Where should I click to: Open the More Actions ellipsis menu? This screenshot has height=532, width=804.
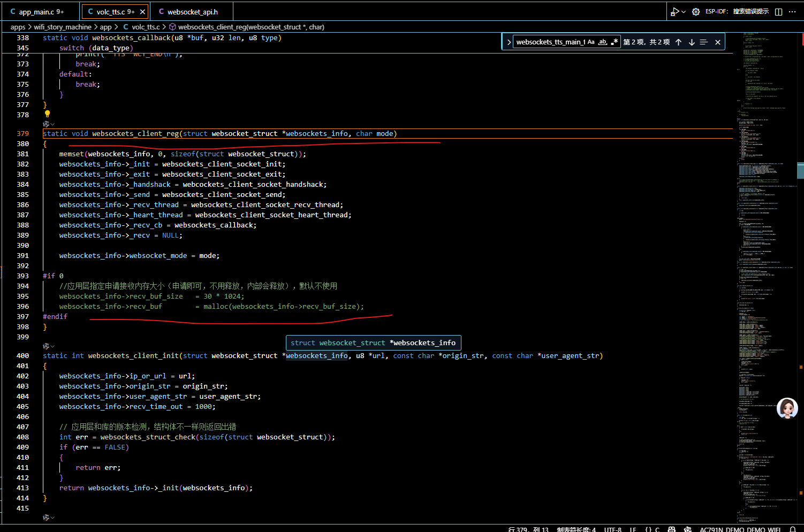click(793, 12)
